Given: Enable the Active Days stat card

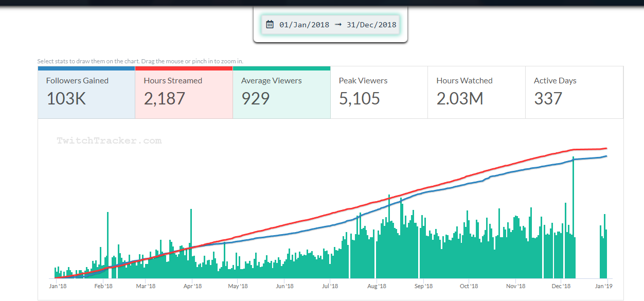Looking at the screenshot, I should pos(574,93).
